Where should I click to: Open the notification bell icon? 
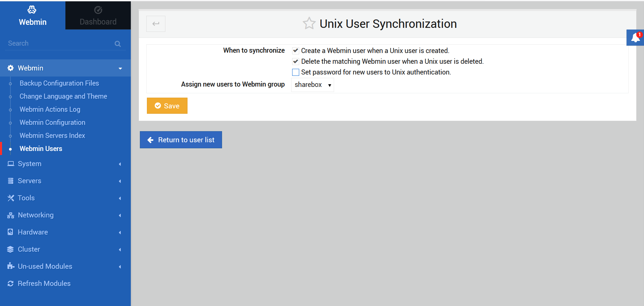click(635, 37)
